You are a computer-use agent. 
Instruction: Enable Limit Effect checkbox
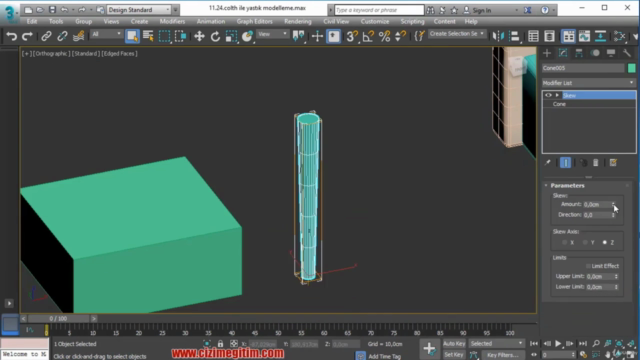coord(588,266)
